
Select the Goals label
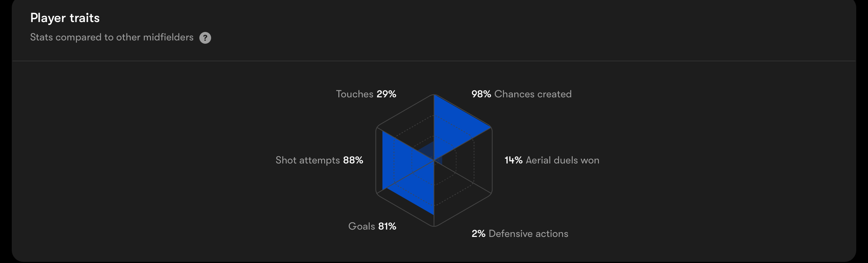pyautogui.click(x=362, y=226)
